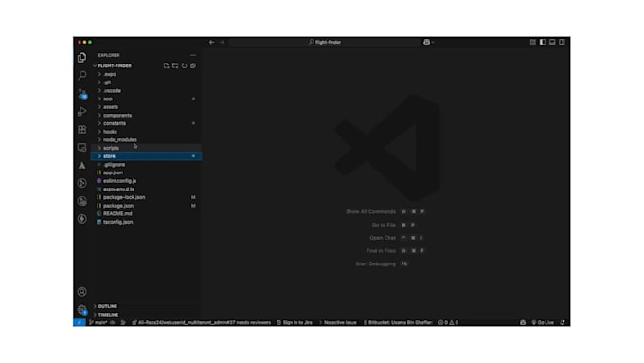This screenshot has height=363, width=644.
Task: Open the lightning bolt extension view
Action: [x=82, y=219]
